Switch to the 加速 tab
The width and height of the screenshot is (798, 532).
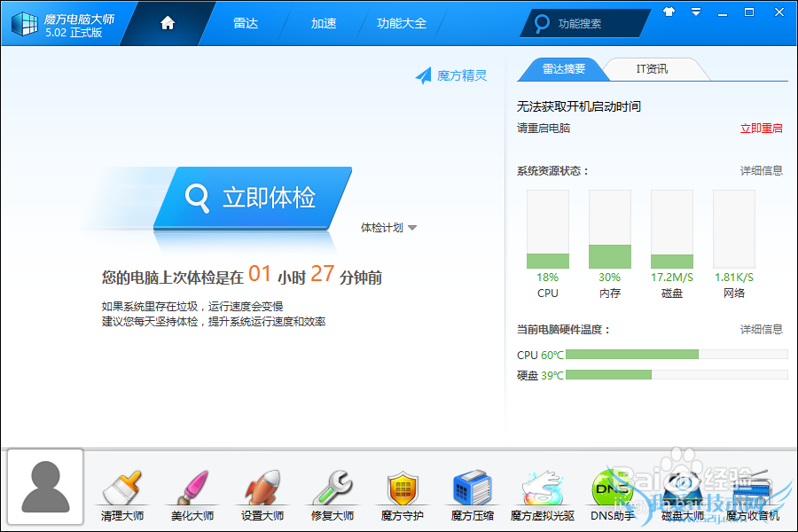[x=323, y=23]
